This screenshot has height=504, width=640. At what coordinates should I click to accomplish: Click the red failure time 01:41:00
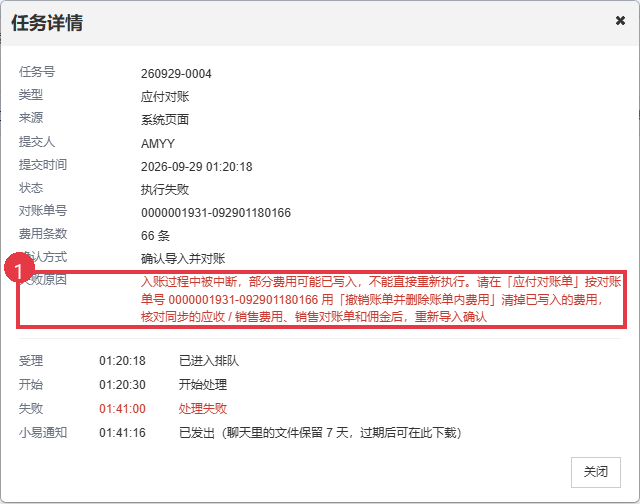point(122,409)
